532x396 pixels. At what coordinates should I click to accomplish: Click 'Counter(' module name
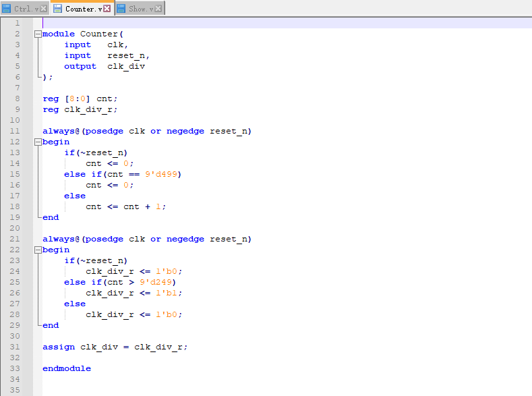[102, 34]
